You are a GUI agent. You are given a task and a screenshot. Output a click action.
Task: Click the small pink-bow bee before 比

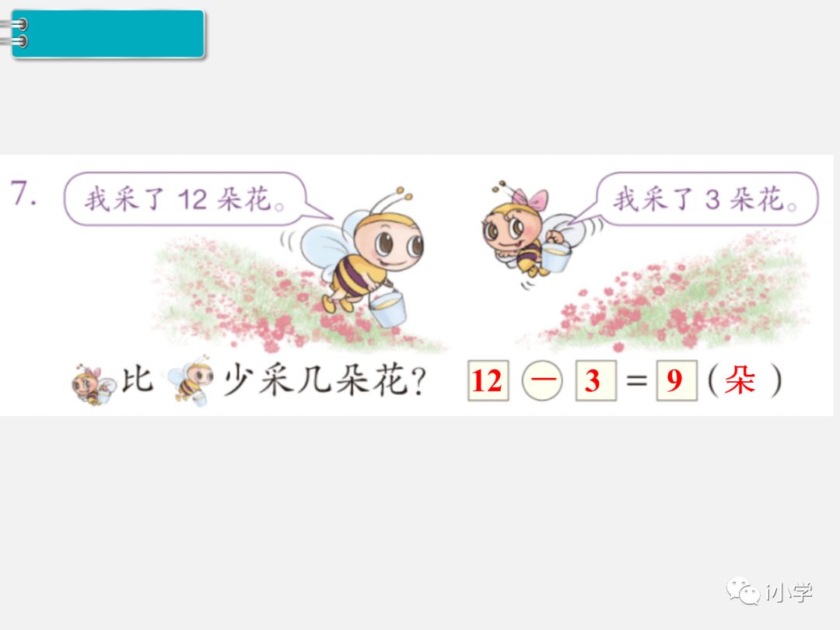tap(93, 384)
